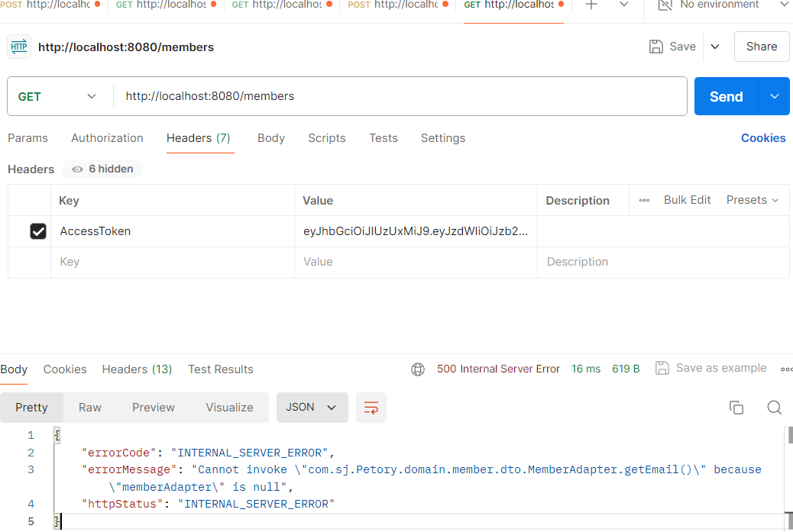Open the Scripts tab
This screenshot has height=532, width=793.
[x=327, y=138]
